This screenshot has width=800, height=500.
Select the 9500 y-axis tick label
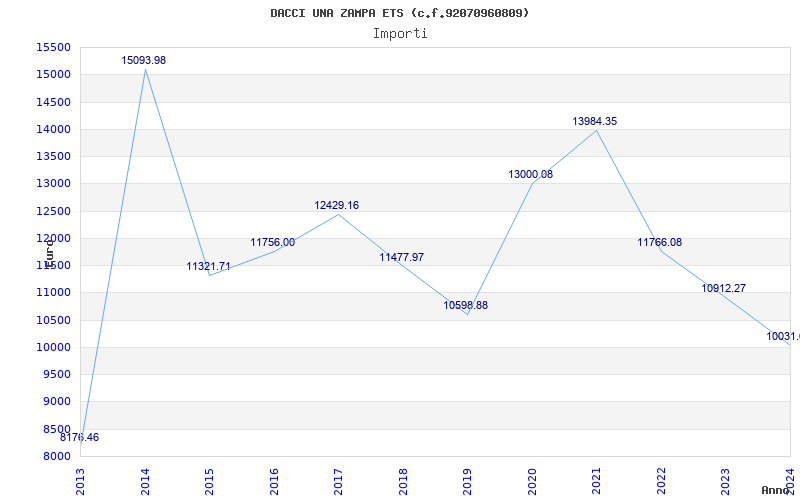(x=56, y=374)
